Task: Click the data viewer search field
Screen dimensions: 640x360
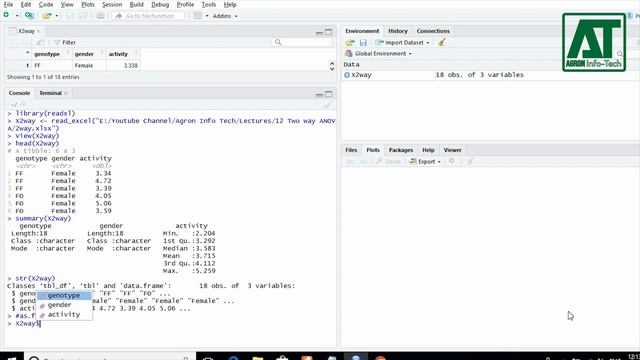Action: tap(302, 42)
